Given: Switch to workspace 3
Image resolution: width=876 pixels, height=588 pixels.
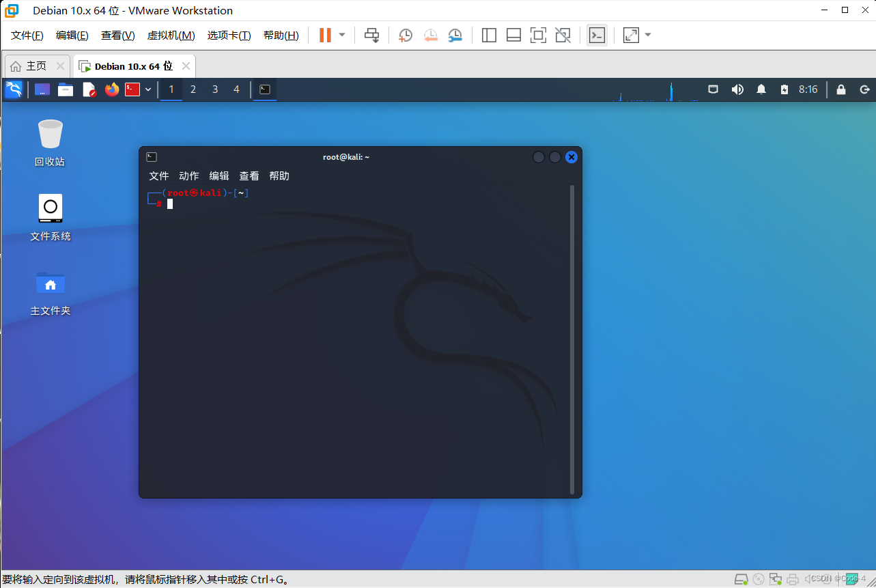Looking at the screenshot, I should (x=215, y=89).
